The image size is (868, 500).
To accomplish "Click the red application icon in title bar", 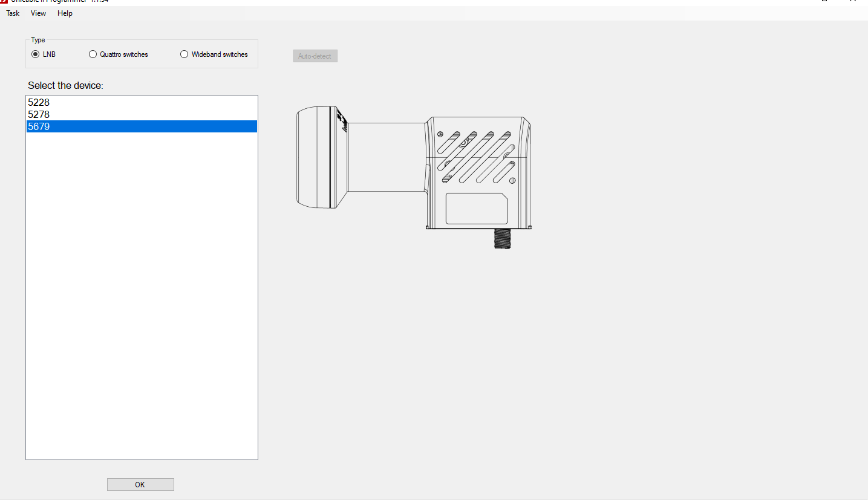I will point(4,1).
